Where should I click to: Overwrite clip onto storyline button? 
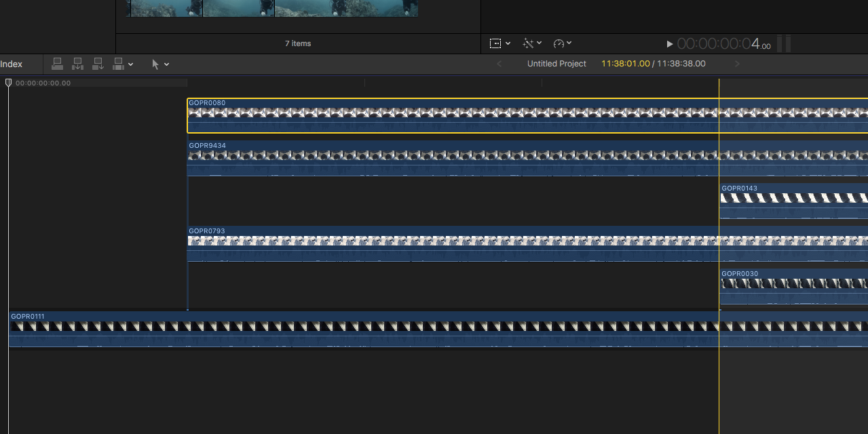(x=118, y=64)
